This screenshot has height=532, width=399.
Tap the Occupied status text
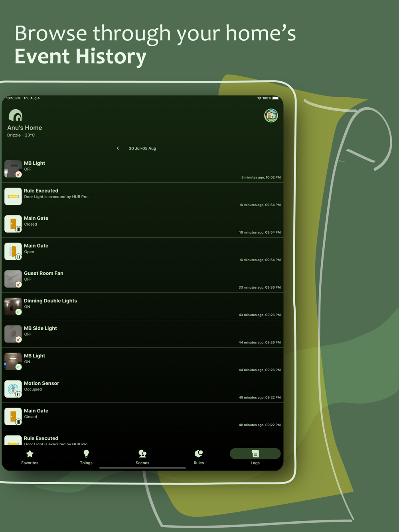33,389
